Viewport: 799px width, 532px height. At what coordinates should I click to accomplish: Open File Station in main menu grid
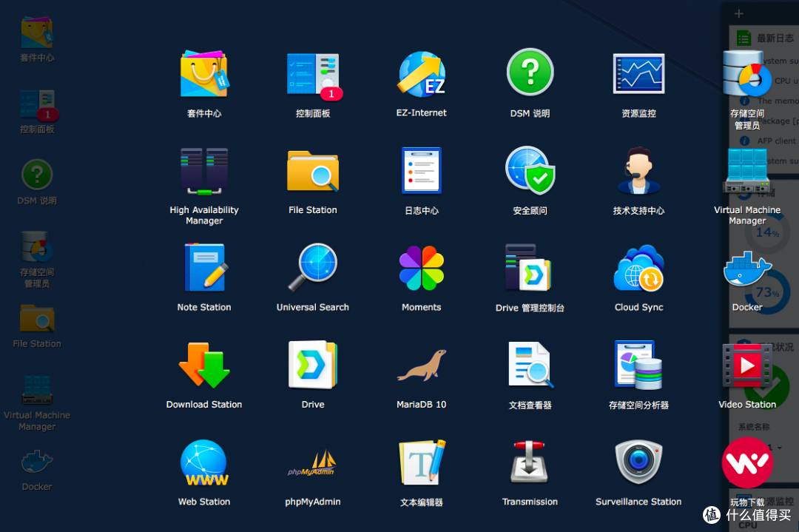[x=313, y=172]
